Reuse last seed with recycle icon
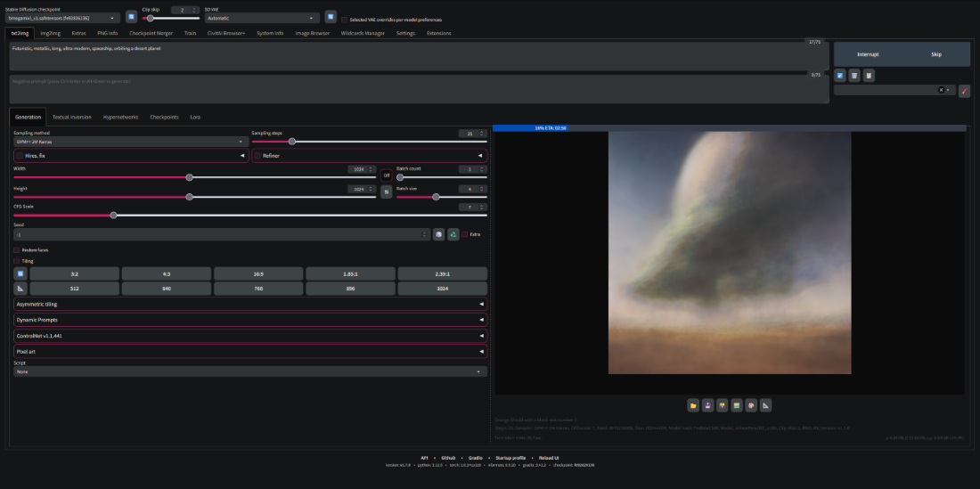Screen dimensions: 980x489 point(453,234)
